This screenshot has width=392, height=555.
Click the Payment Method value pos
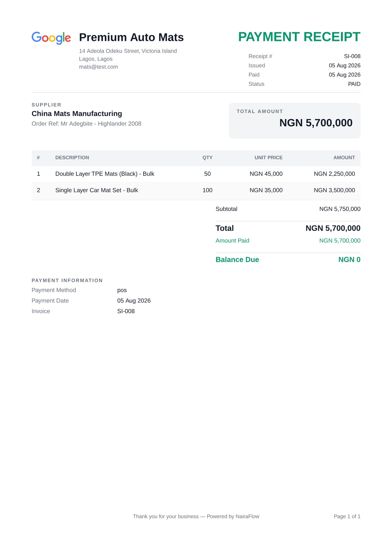tap(122, 291)
